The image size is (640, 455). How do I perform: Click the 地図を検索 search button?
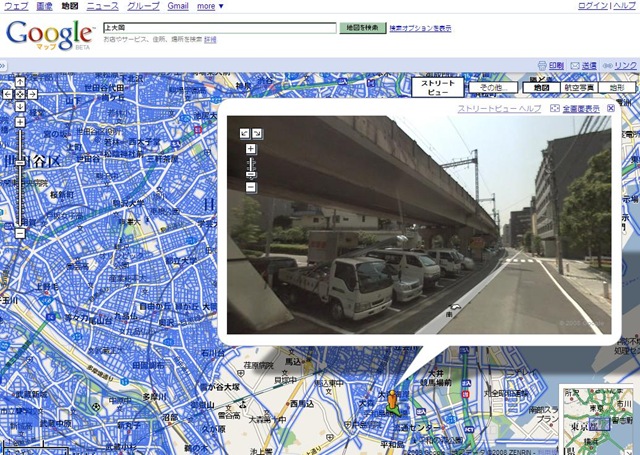(x=362, y=28)
